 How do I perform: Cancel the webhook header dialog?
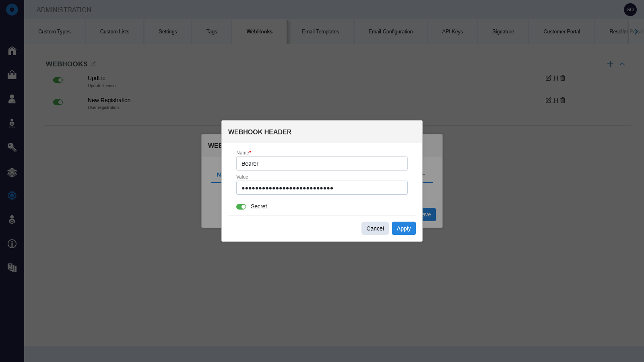375,228
